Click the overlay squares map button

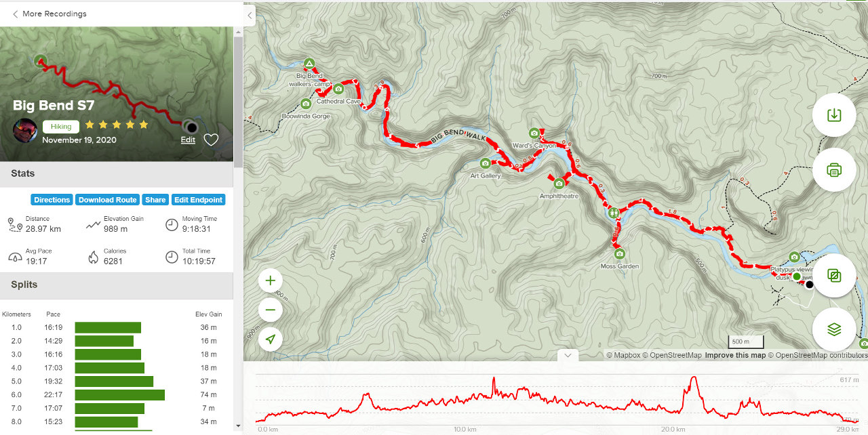[834, 276]
